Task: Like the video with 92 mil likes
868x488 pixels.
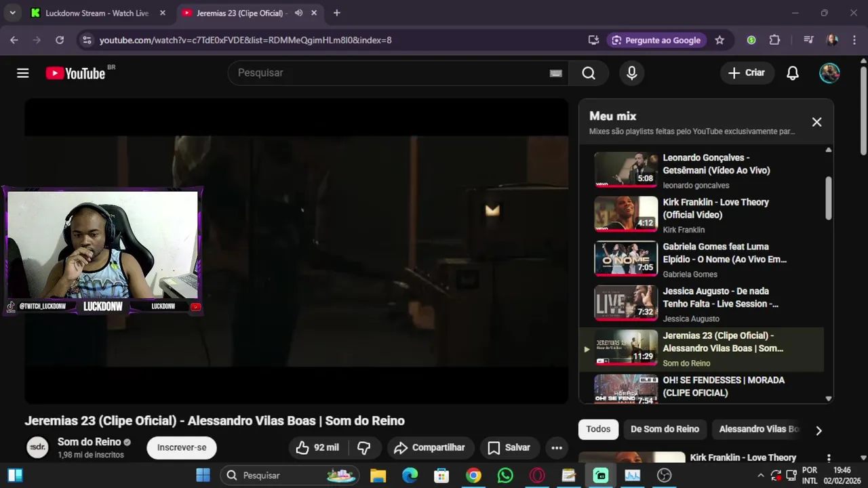Action: 317,447
